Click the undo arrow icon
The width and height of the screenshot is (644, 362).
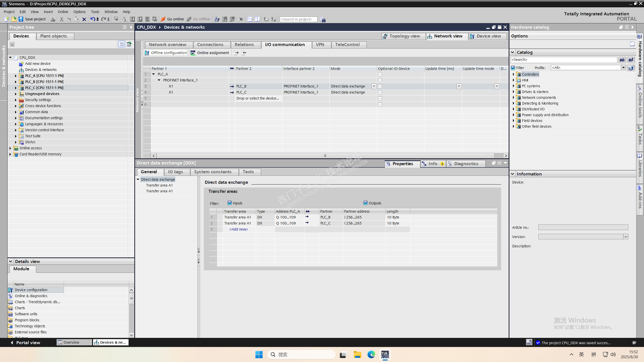(x=92, y=19)
